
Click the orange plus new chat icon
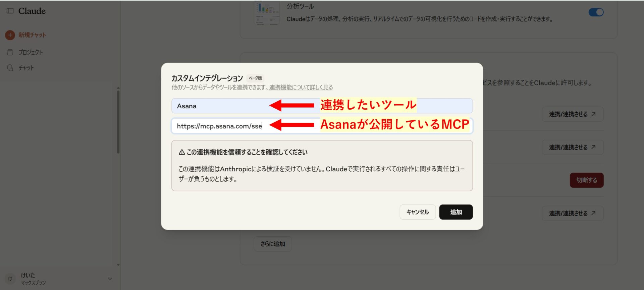[10, 35]
